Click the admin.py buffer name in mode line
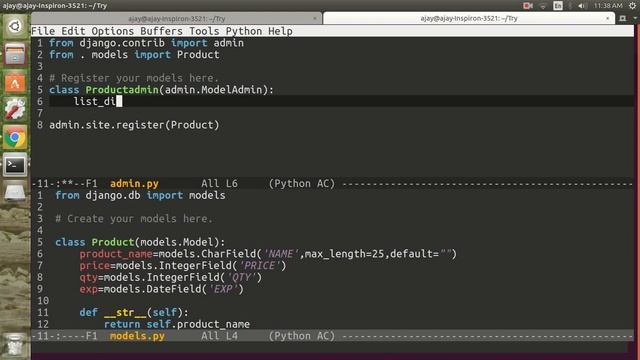 (x=134, y=184)
